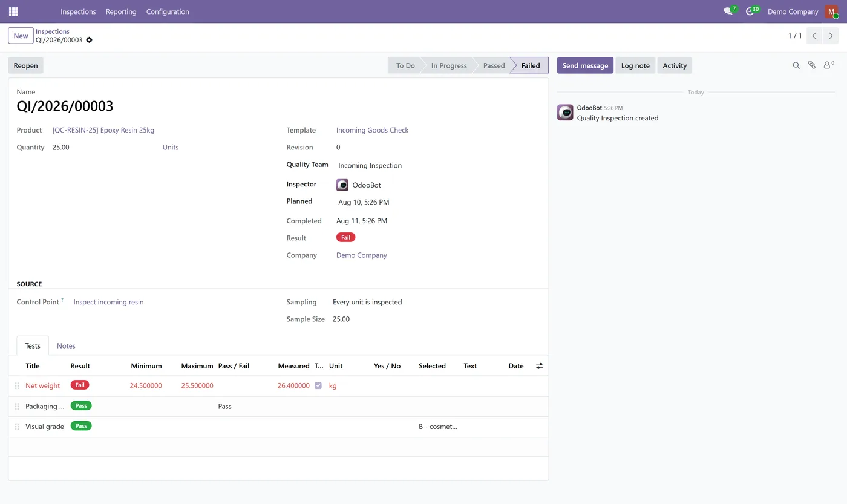Open the user avatar menu
The height and width of the screenshot is (504, 847).
[831, 11]
